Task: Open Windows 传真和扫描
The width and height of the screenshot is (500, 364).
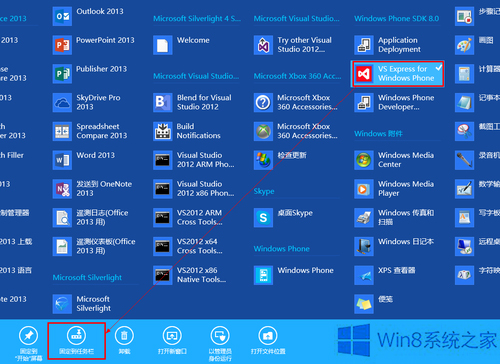Action: (395, 217)
